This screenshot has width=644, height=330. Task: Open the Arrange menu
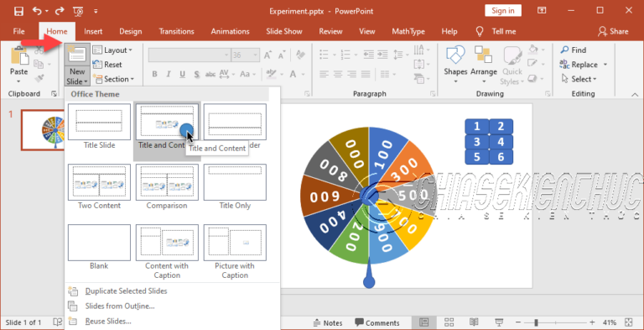tap(483, 65)
